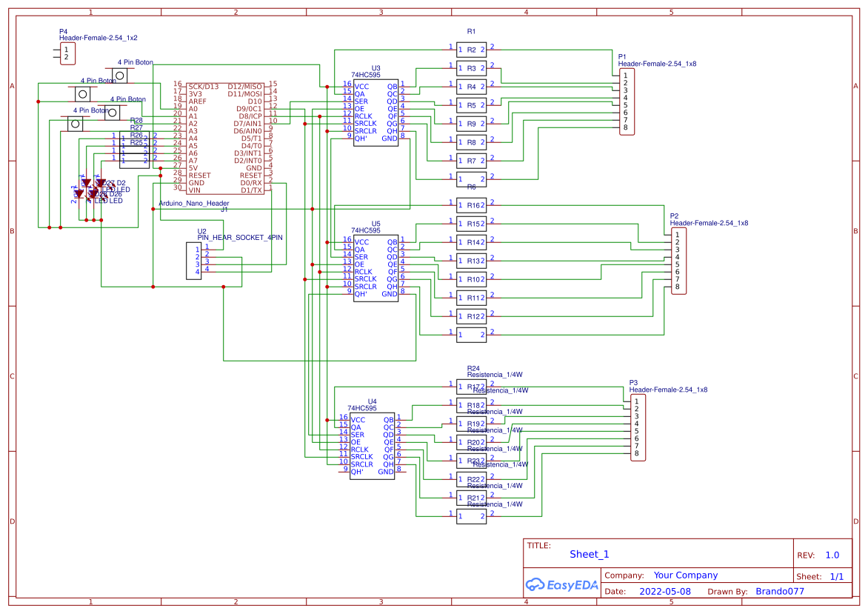The width and height of the screenshot is (868, 614).
Task: Select the Sheet 1/1 label
Action: (x=838, y=575)
